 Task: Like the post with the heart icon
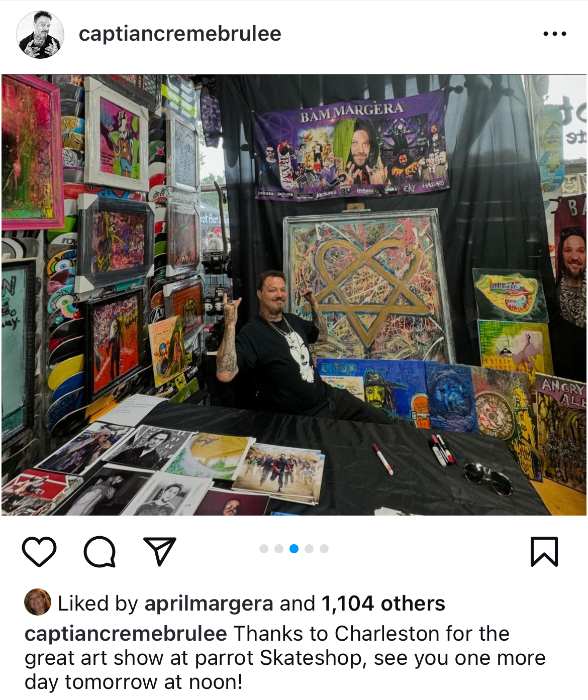pos(39,551)
